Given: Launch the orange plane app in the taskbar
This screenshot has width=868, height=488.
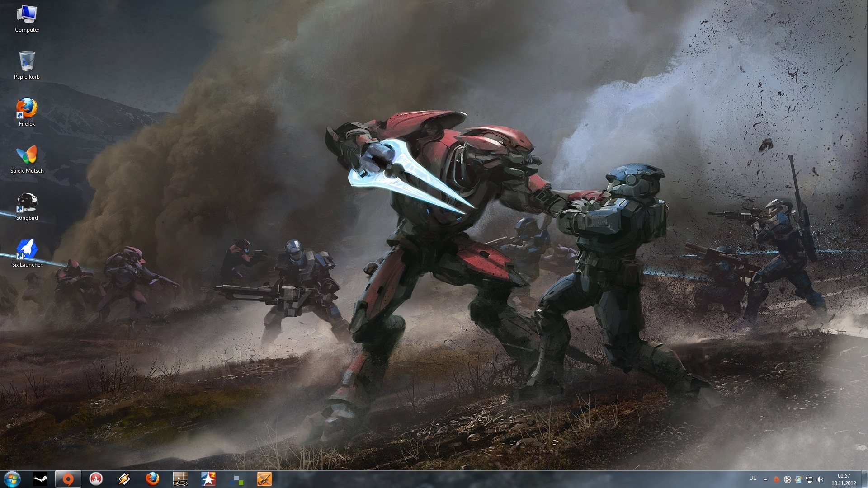Looking at the screenshot, I should click(264, 479).
